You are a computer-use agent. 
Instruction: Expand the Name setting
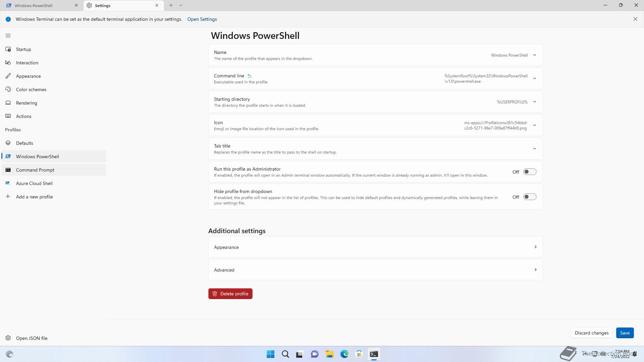pyautogui.click(x=375, y=55)
